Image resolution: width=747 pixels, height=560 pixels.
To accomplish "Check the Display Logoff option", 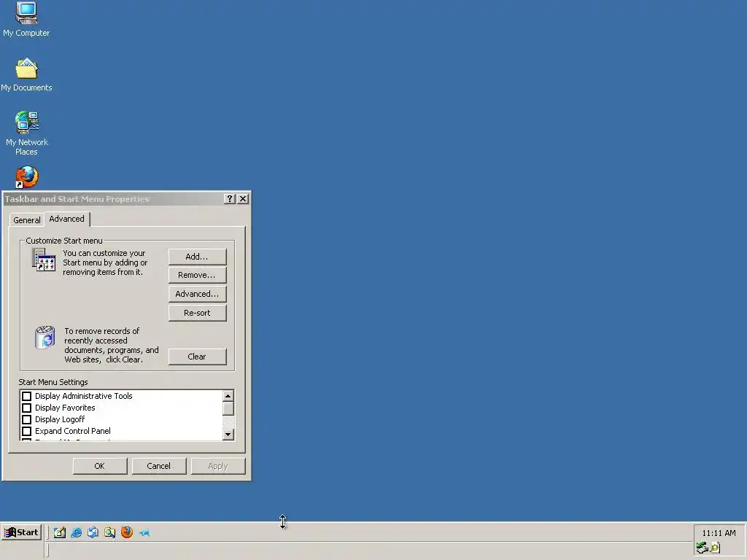I will point(27,419).
